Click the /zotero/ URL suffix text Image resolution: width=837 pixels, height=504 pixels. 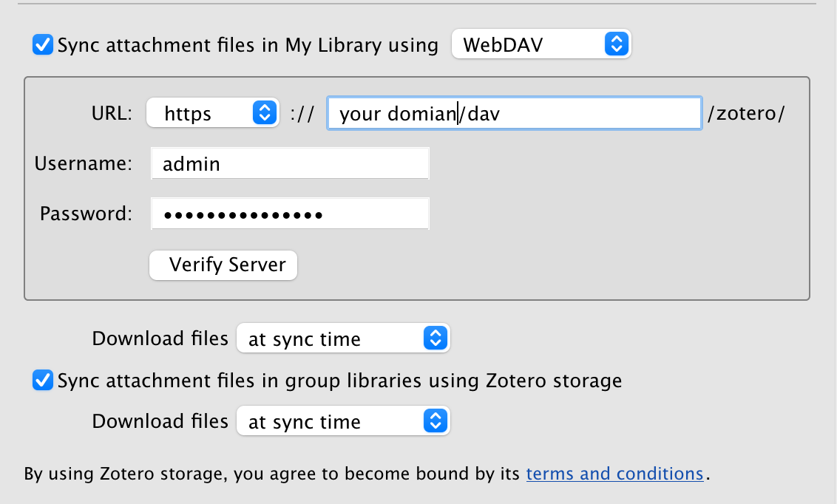click(746, 113)
